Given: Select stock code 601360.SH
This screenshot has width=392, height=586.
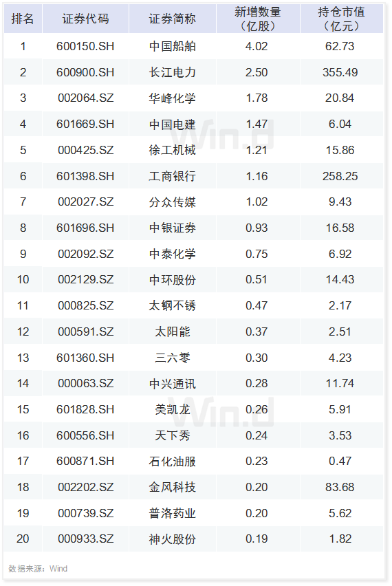Looking at the screenshot, I should click(85, 358).
